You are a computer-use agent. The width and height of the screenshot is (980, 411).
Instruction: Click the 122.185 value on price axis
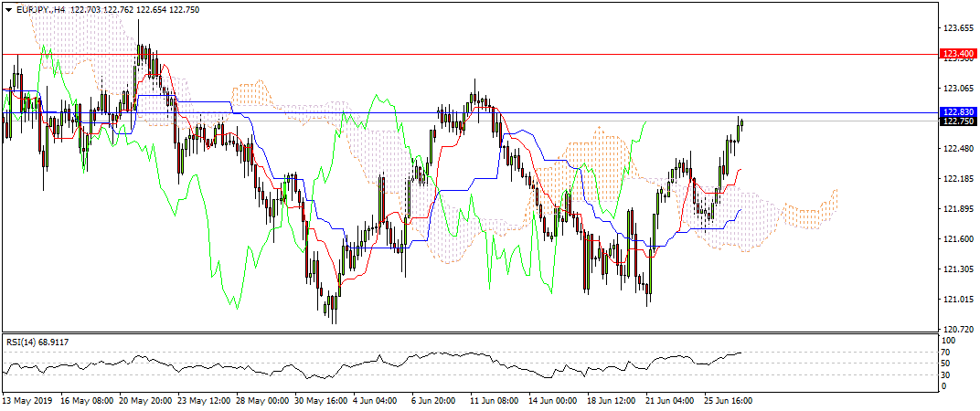pos(958,179)
